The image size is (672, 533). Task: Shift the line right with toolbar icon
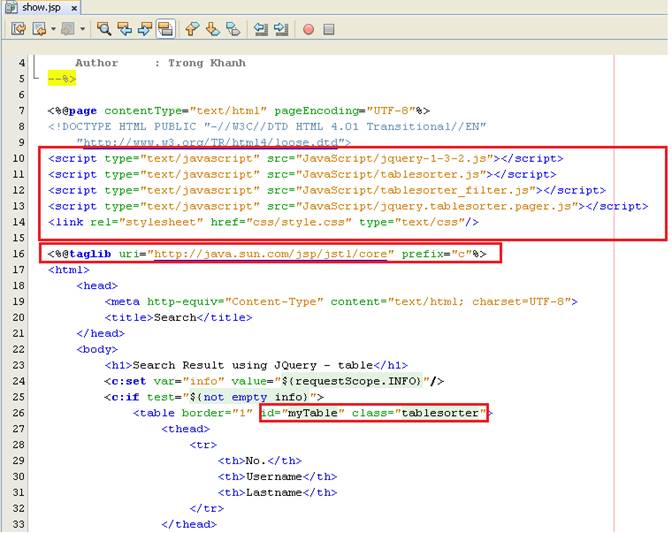[281, 29]
